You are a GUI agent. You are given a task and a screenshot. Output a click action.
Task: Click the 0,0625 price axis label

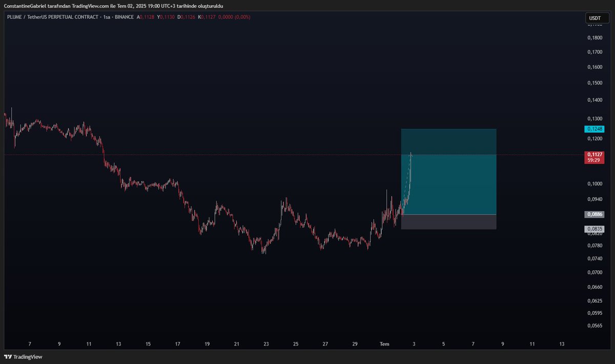(594, 301)
